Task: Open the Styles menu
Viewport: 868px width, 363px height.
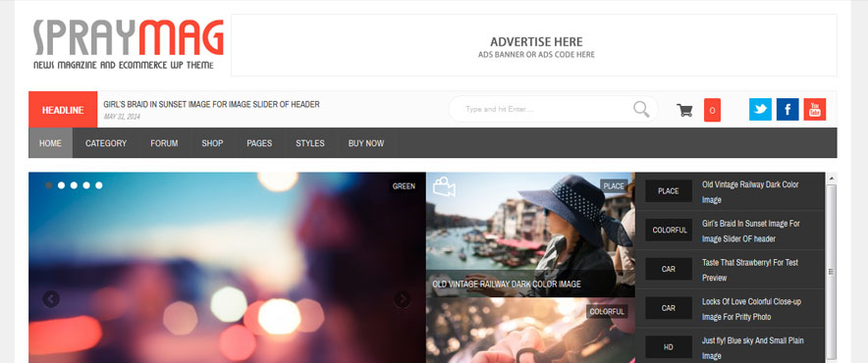Action: pos(310,143)
